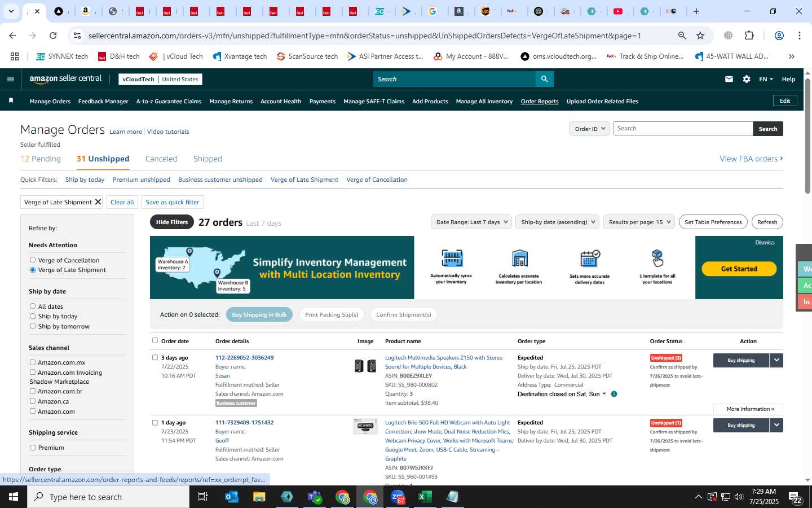Open Order Reports in the nav bar
This screenshot has width=812, height=508.
tap(540, 102)
